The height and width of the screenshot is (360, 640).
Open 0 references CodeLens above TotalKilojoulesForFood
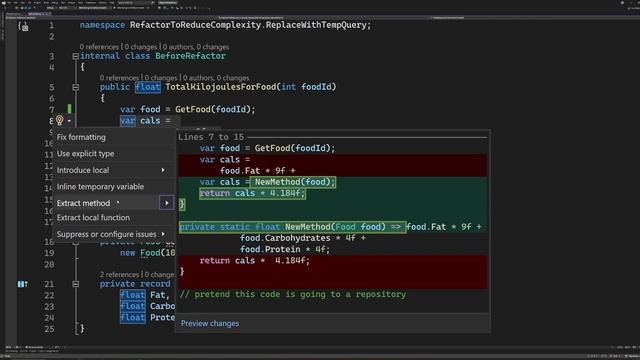(119, 78)
